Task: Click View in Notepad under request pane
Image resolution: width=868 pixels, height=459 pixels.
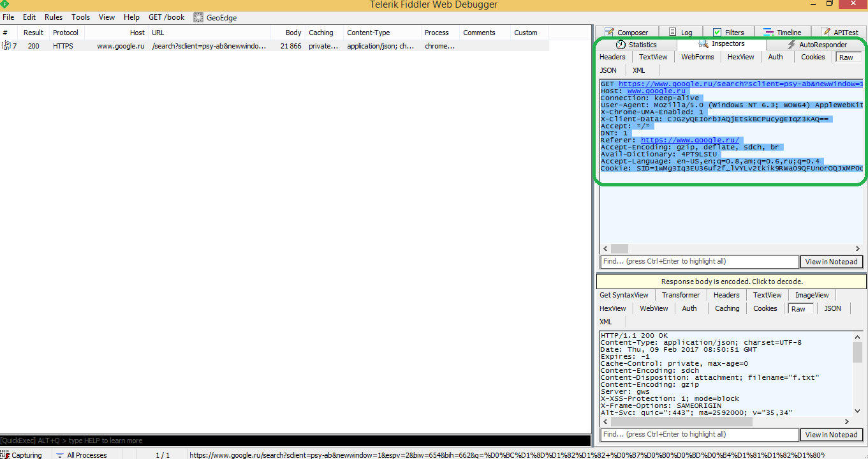Action: point(831,262)
